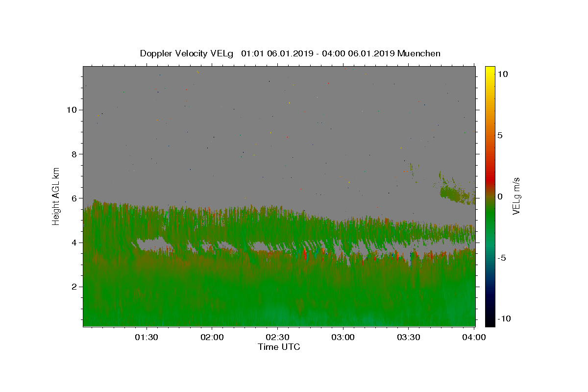Image resolution: width=588 pixels, height=392 pixels.
Task: Click the 'Height AGL km' axis label
Action: tap(56, 196)
